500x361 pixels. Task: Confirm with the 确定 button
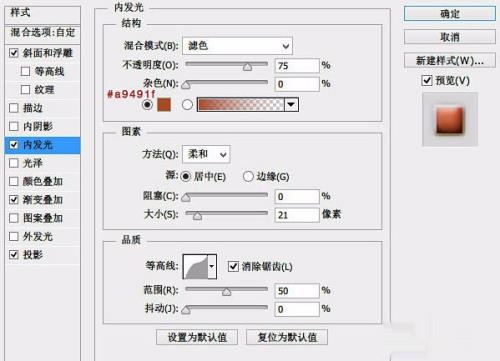point(450,14)
